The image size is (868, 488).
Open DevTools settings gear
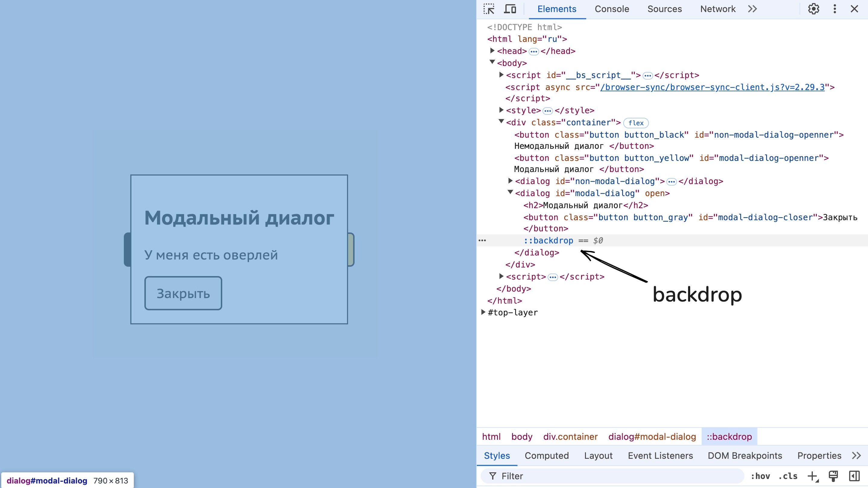tap(813, 9)
